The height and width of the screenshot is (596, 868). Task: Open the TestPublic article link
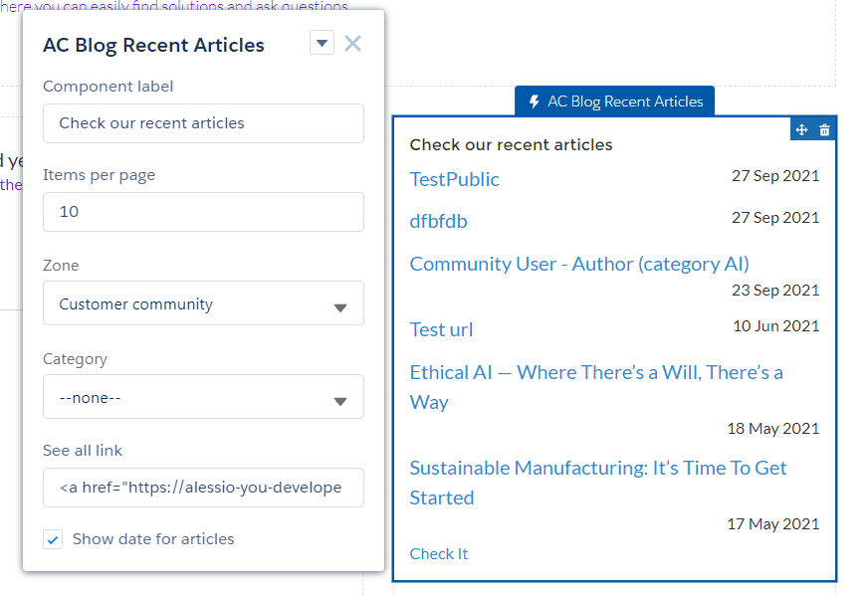pyautogui.click(x=455, y=179)
